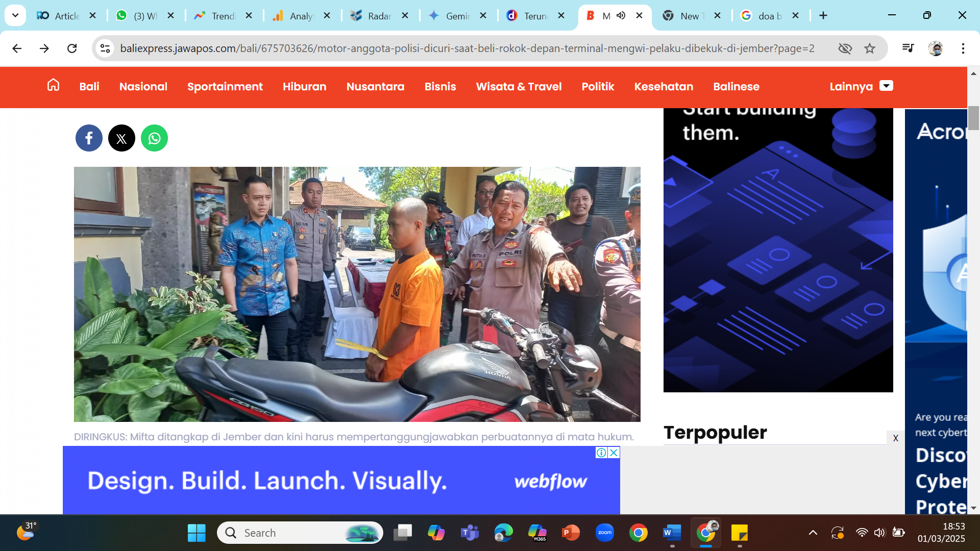This screenshot has width=980, height=551.
Task: Switch to the Article tab
Action: coord(58,16)
